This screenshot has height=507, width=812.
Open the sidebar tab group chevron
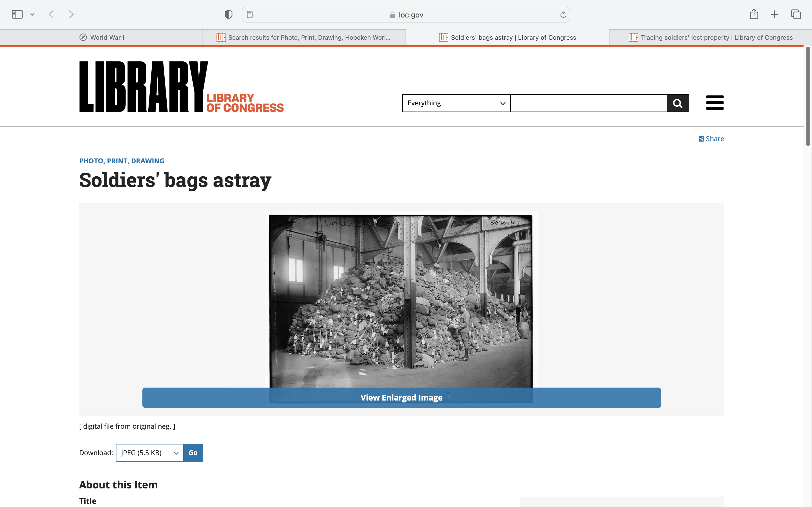point(32,14)
